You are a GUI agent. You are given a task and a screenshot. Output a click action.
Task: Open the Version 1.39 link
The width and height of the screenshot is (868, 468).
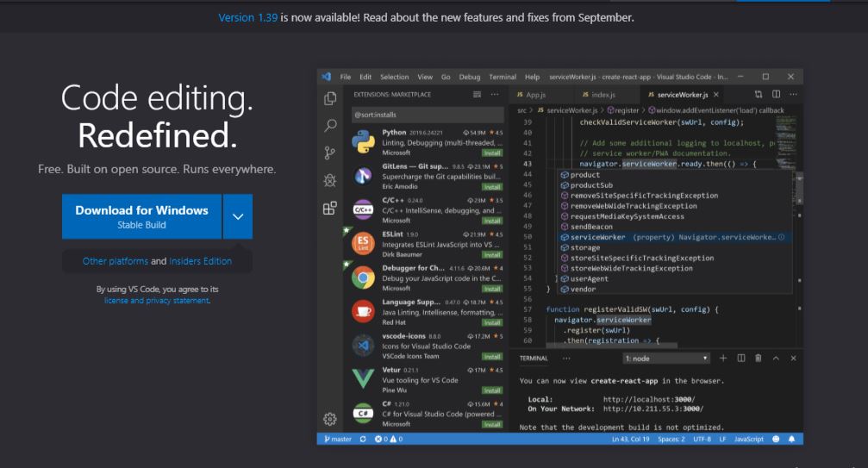click(247, 18)
